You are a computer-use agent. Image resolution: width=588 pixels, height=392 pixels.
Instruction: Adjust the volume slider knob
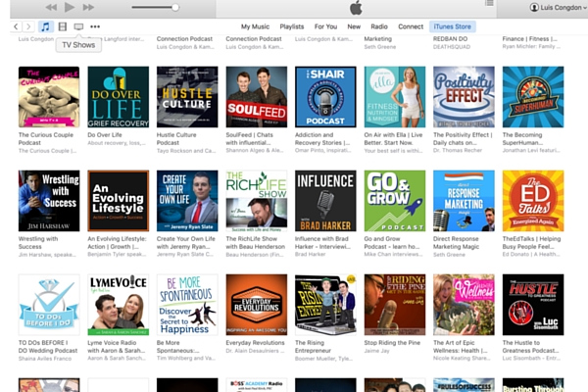[175, 7]
